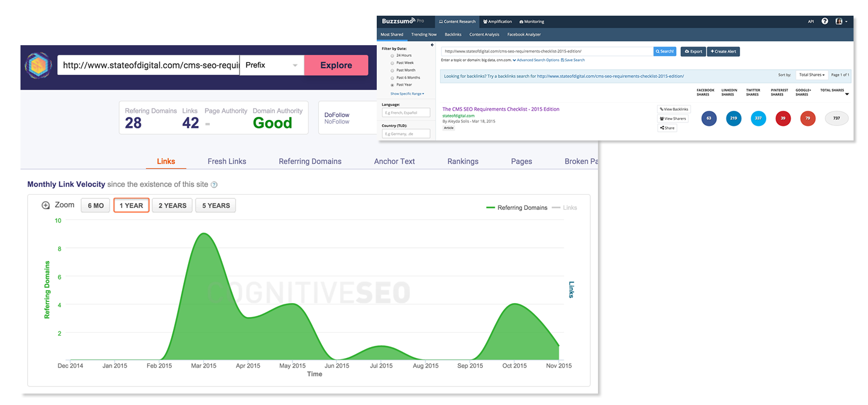Select the Most Shared tab
This screenshot has height=405, width=868.
(392, 34)
